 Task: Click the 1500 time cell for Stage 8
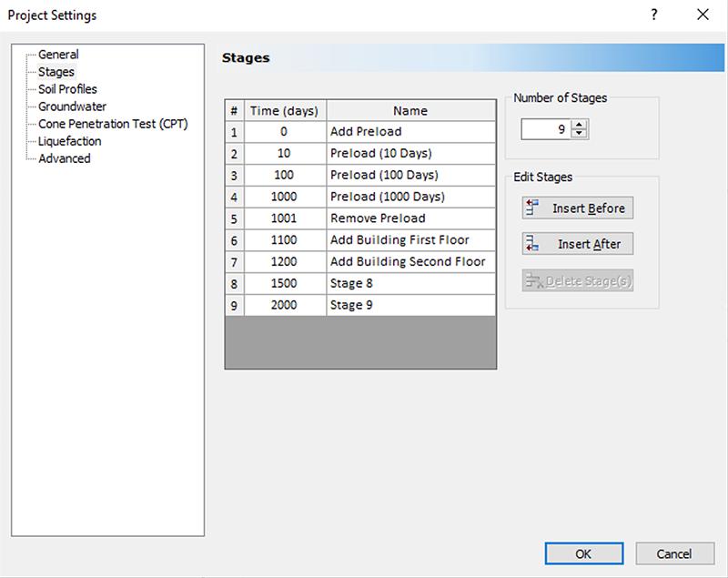[284, 284]
